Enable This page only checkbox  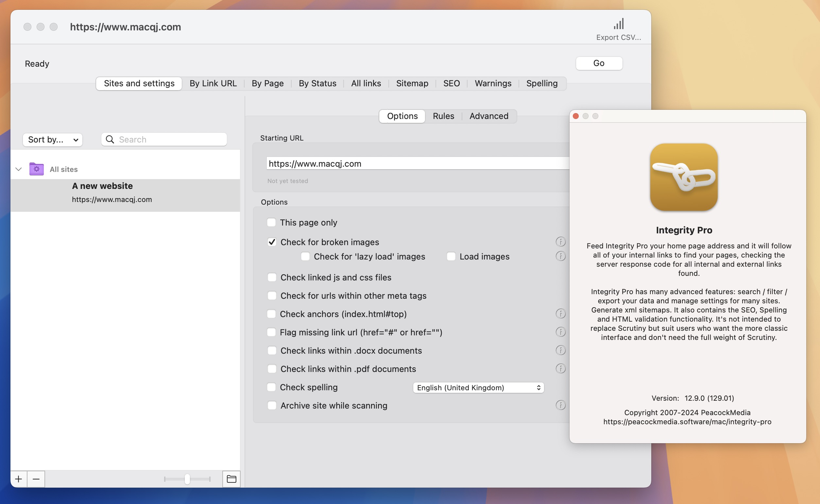pyautogui.click(x=271, y=222)
